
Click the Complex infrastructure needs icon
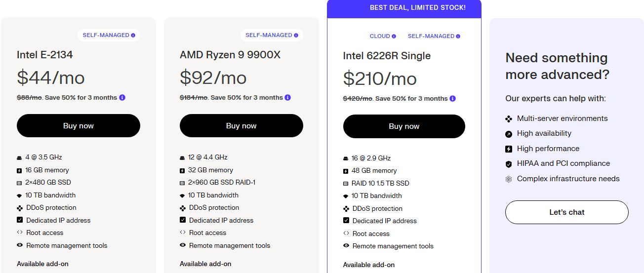point(509,179)
